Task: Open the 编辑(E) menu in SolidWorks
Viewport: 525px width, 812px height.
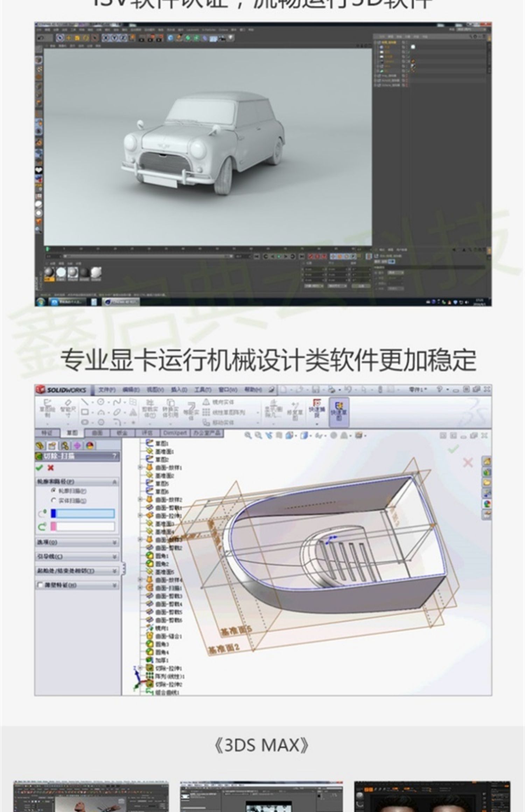Action: click(x=131, y=390)
